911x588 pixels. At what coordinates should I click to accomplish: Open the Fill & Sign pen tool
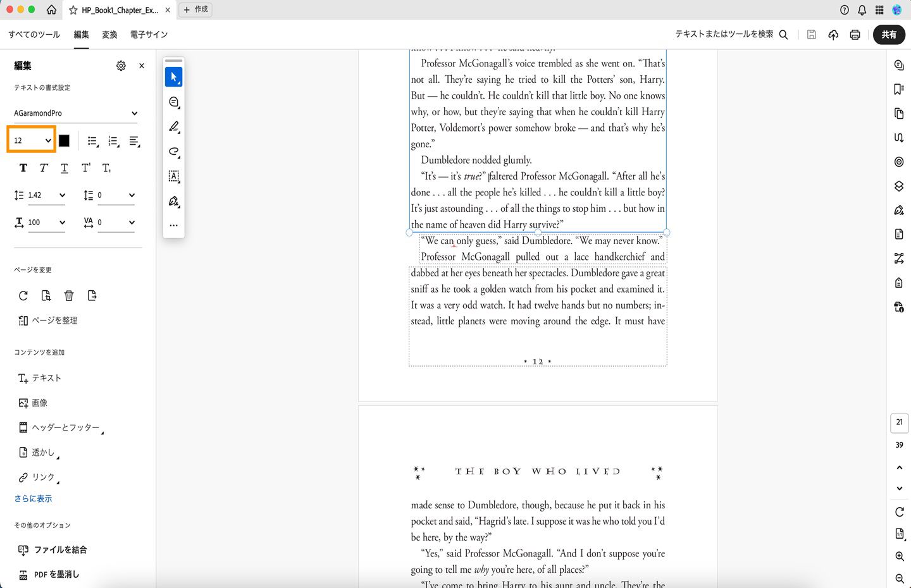173,201
